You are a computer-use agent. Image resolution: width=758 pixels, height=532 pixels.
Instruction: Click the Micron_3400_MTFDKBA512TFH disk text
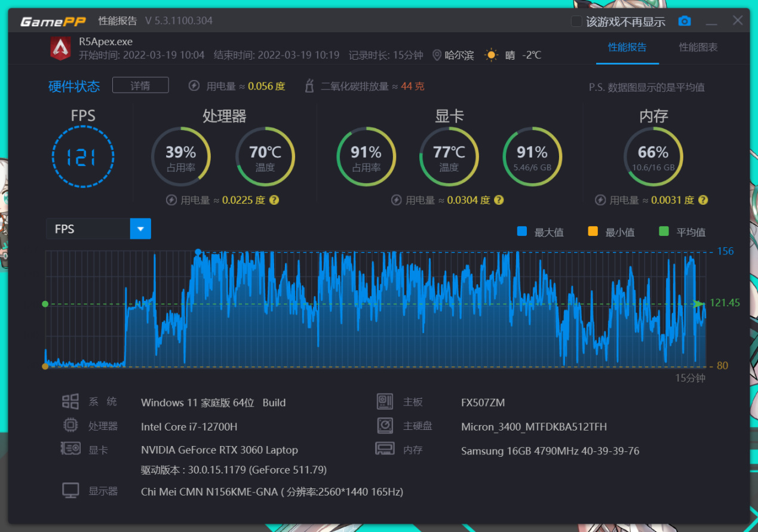(x=534, y=427)
